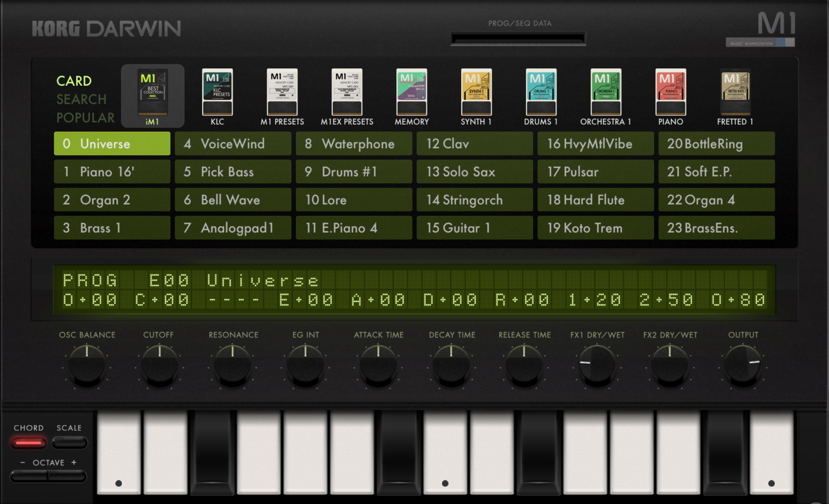Select program 19 Koto Trem
Viewport: 829px width, 504px height.
(x=596, y=228)
